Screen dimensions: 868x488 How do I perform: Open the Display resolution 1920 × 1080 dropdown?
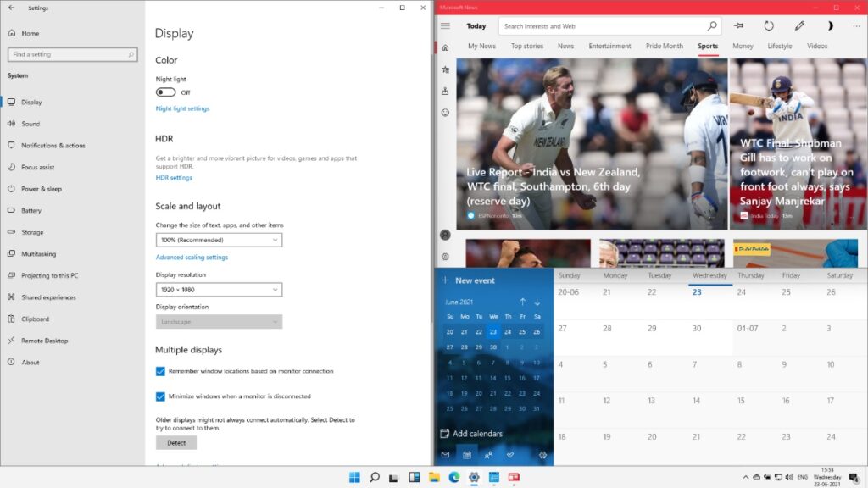pos(219,290)
